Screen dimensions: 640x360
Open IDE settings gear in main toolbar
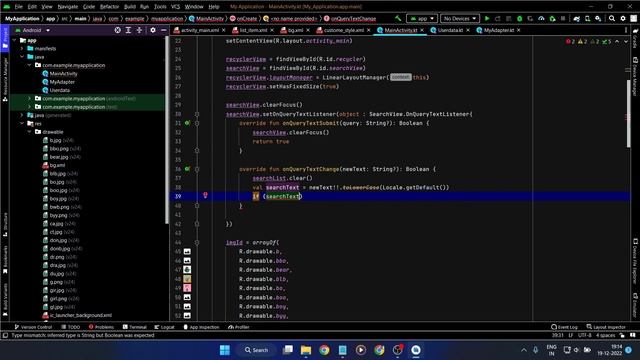623,18
